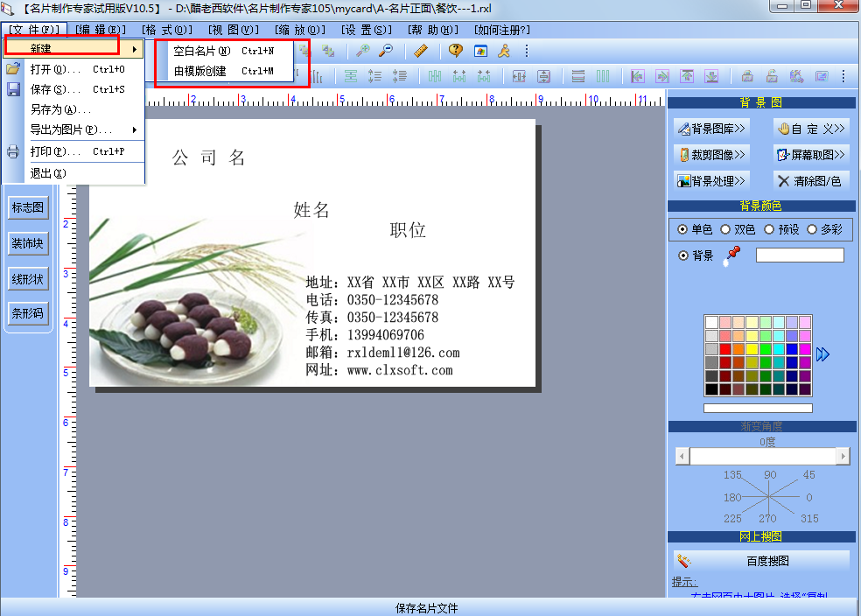The image size is (861, 616).
Task: Click the move to top edge arrow icon
Action: point(687,76)
